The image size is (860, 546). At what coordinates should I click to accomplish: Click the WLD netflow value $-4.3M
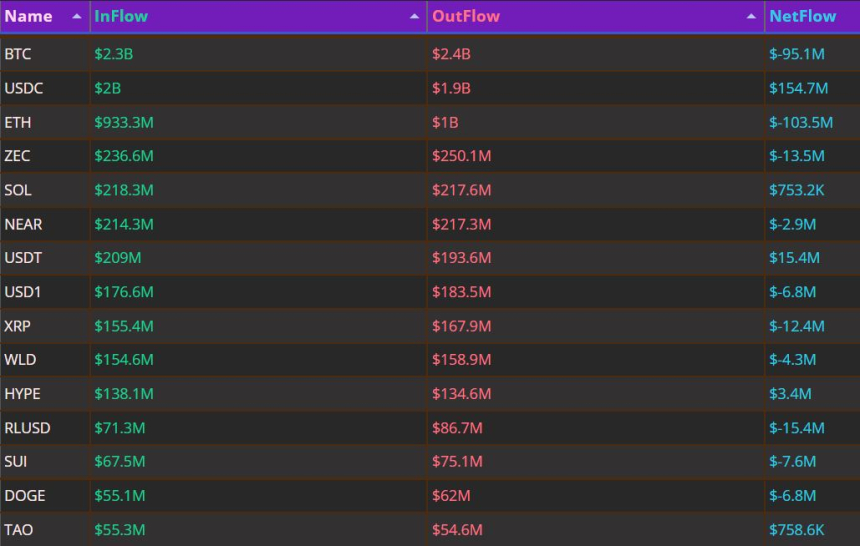(793, 359)
